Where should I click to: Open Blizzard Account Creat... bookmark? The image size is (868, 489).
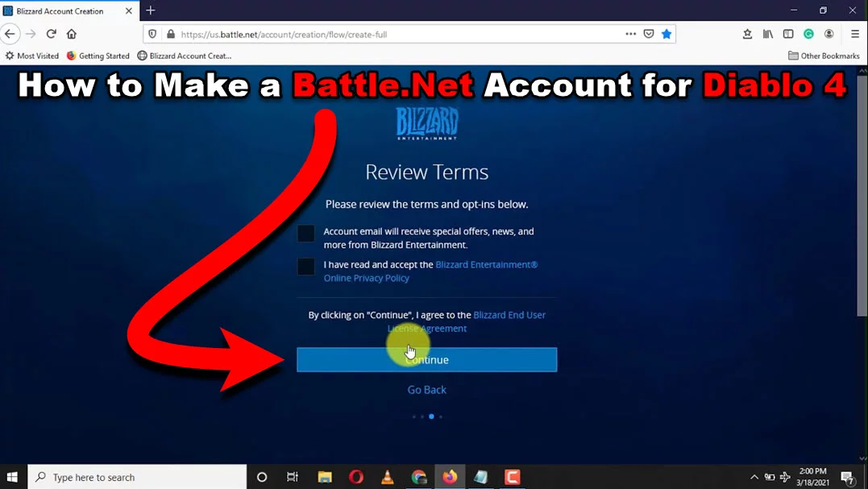(185, 56)
